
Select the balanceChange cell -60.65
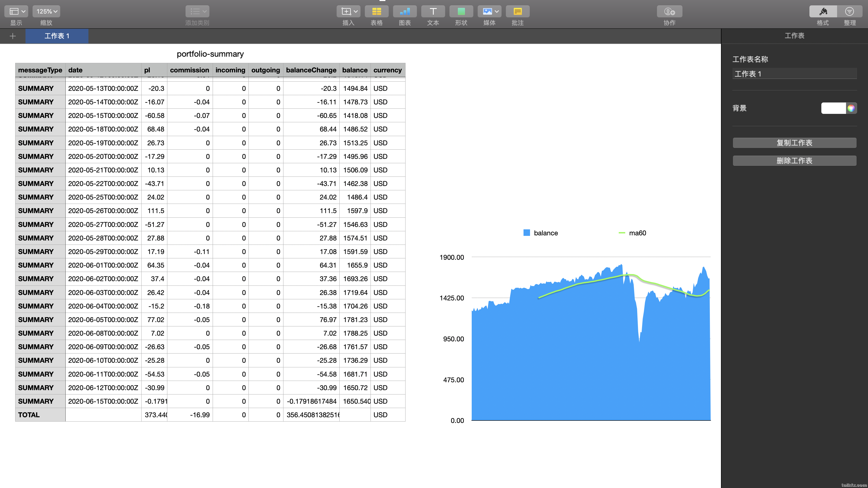(x=311, y=115)
